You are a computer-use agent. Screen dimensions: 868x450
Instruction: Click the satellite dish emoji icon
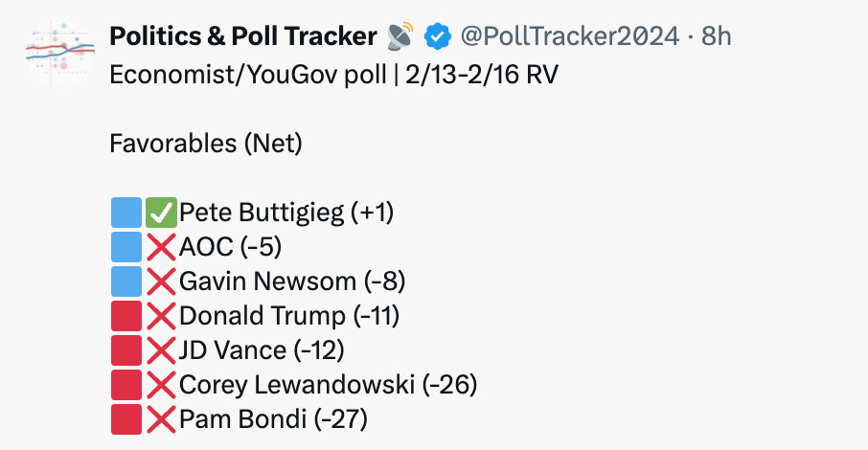click(x=400, y=37)
